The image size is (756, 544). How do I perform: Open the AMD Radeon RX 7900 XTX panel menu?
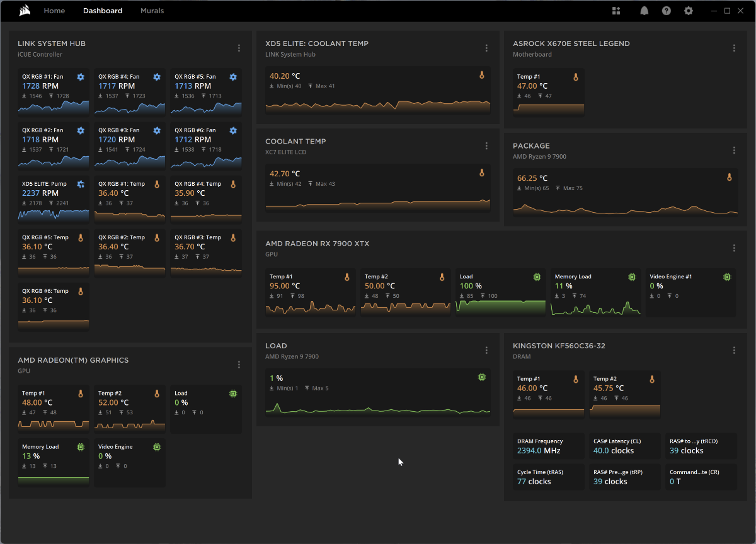click(734, 248)
